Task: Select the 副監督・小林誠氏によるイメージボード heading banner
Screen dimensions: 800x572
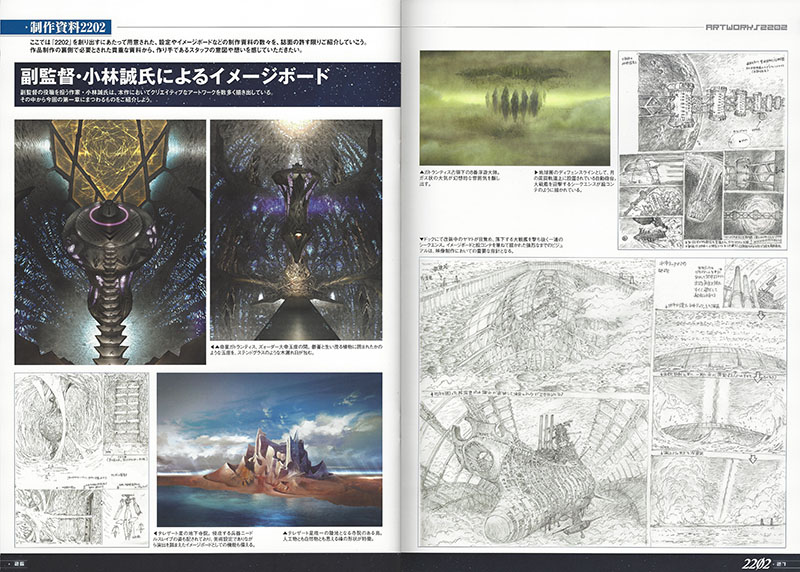Action: 207,85
